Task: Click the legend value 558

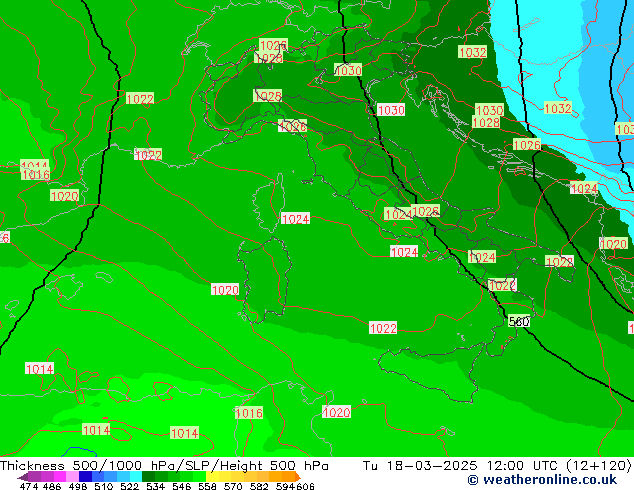Action: 207,486
